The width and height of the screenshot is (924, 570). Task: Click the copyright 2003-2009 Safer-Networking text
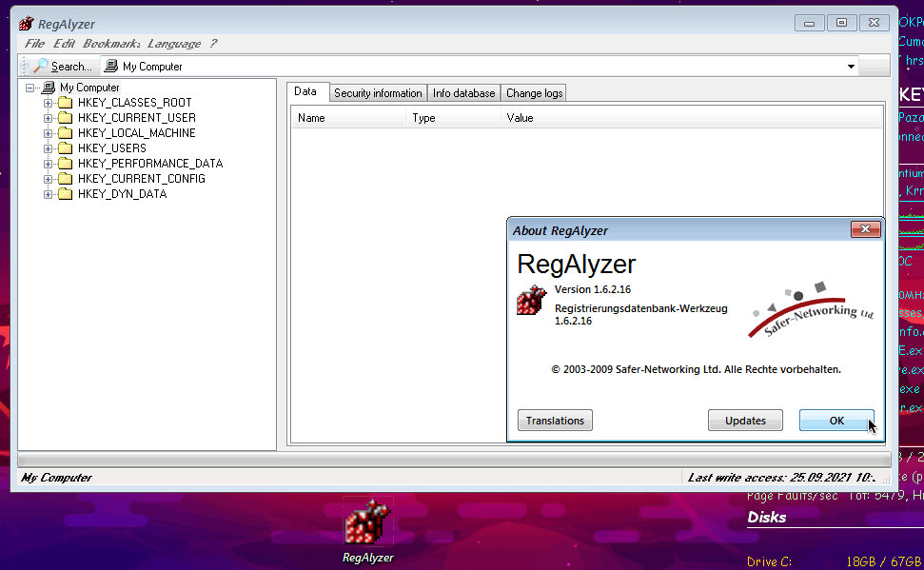[696, 369]
